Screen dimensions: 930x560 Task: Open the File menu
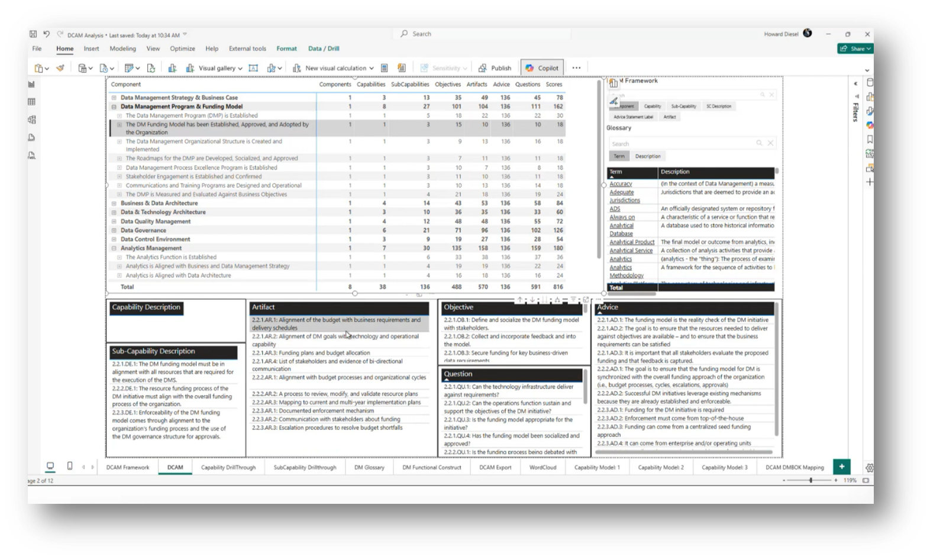pos(37,48)
